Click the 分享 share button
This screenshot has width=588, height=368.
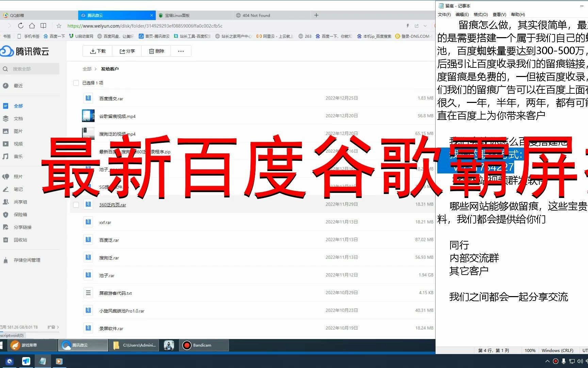tap(127, 51)
